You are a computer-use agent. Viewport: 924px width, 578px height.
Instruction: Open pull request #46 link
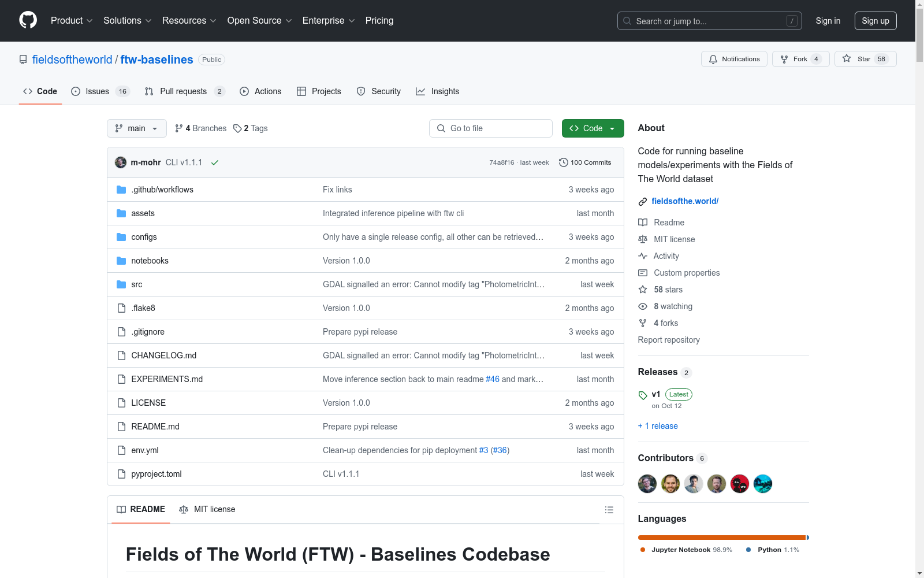pos(493,379)
